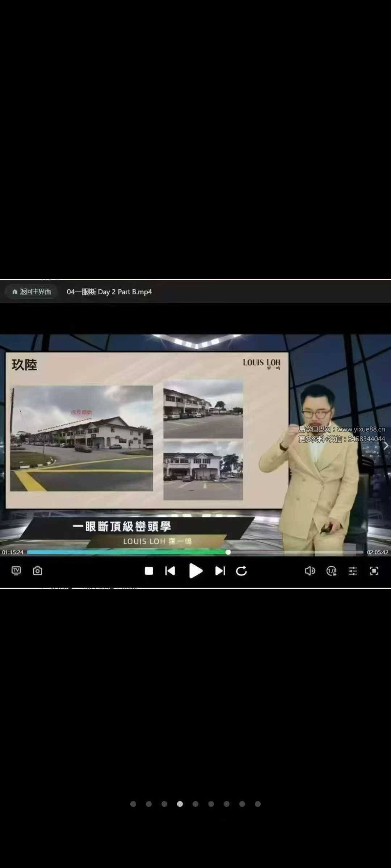
Task: Take a screenshot with the camera icon
Action: pyautogui.click(x=38, y=571)
